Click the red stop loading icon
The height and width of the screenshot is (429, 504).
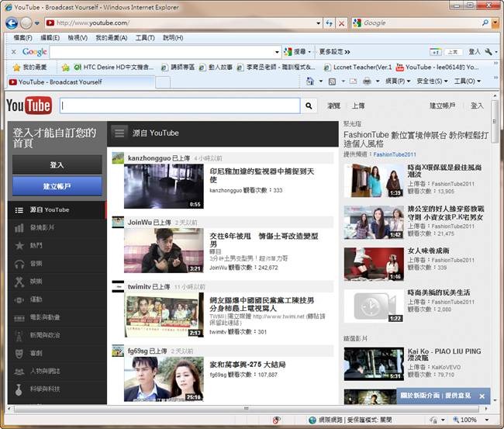pos(341,23)
